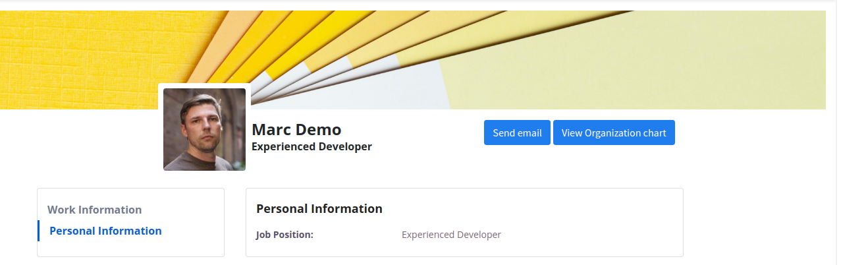The width and height of the screenshot is (868, 265).
Task: Click the Marc Demo name heading
Action: click(x=296, y=129)
